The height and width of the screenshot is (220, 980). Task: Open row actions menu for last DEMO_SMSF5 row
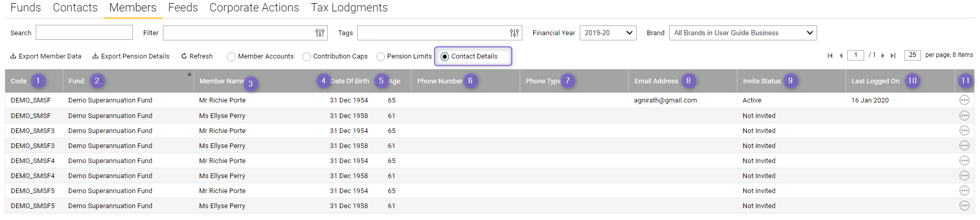coord(964,206)
